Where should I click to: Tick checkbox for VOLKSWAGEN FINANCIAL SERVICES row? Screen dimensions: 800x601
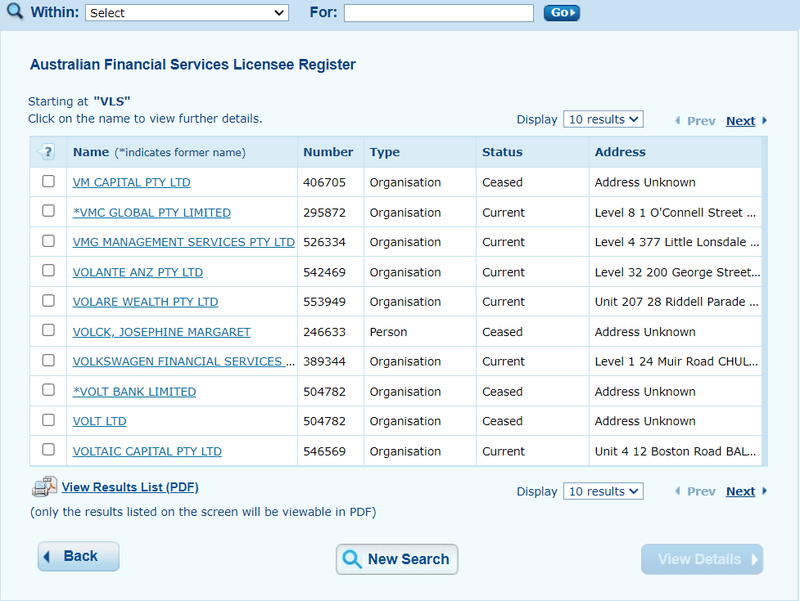(x=48, y=360)
